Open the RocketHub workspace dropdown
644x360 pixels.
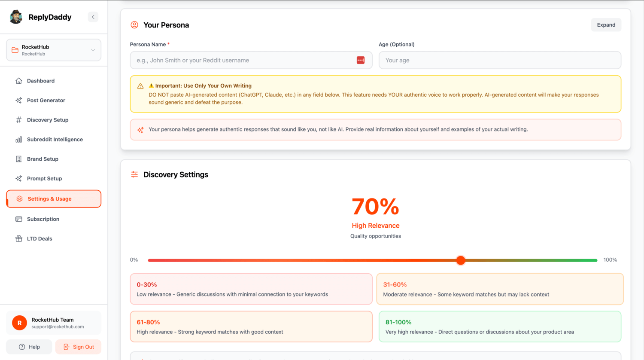54,50
